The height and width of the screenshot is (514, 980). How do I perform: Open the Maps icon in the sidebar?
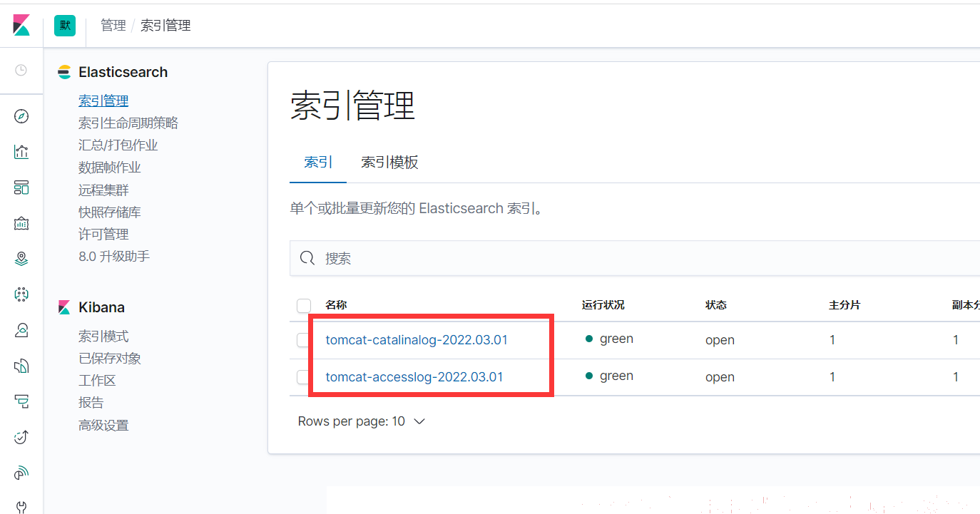pyautogui.click(x=21, y=259)
